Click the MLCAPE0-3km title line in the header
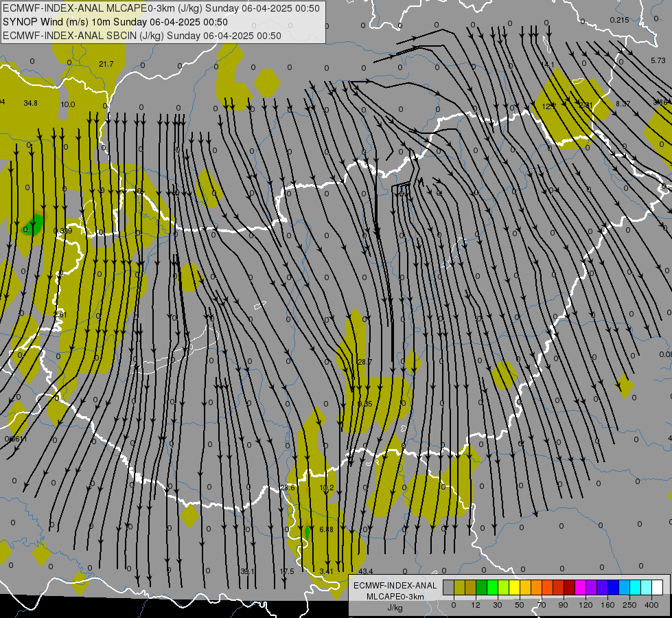 click(x=161, y=8)
